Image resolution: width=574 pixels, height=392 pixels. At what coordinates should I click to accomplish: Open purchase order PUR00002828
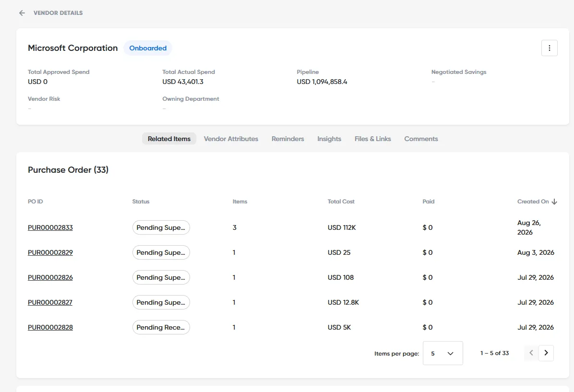pos(50,327)
